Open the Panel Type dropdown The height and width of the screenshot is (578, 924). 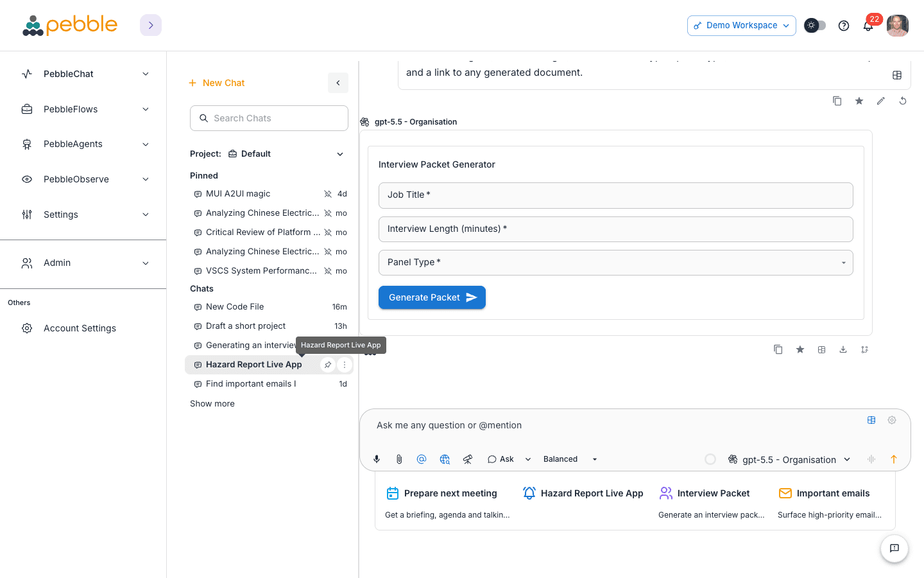coord(616,263)
